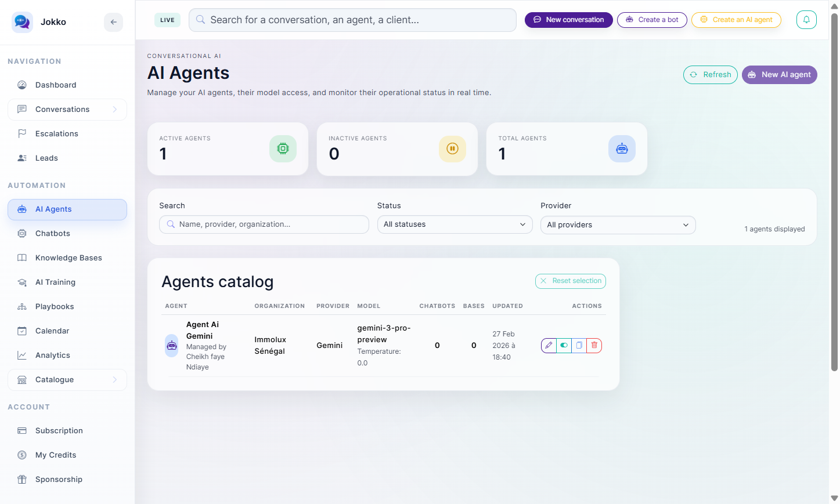Toggle Agent Ai Gemini active status
The height and width of the screenshot is (504, 840).
[x=564, y=346]
